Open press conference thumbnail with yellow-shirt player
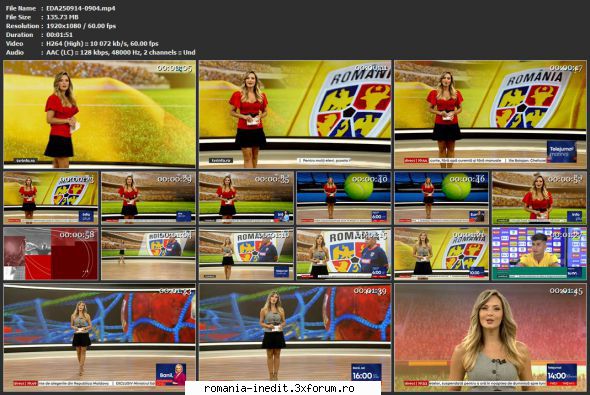 tap(539, 254)
